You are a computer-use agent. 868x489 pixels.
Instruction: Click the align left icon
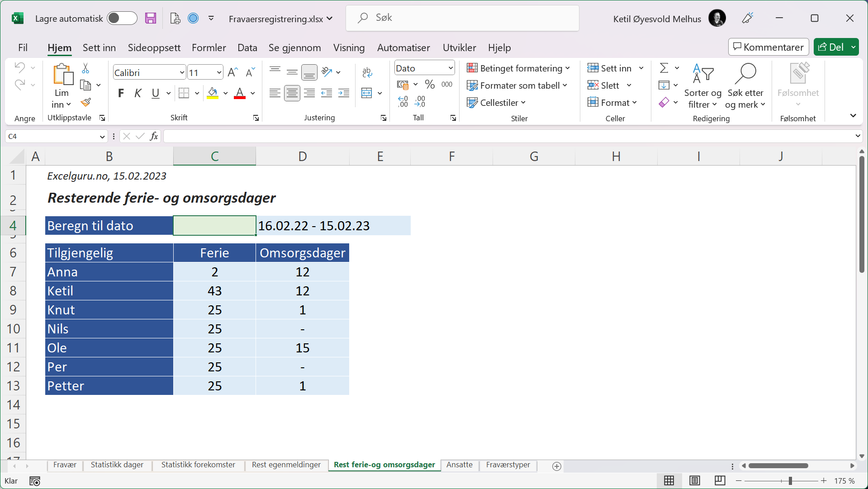[275, 93]
